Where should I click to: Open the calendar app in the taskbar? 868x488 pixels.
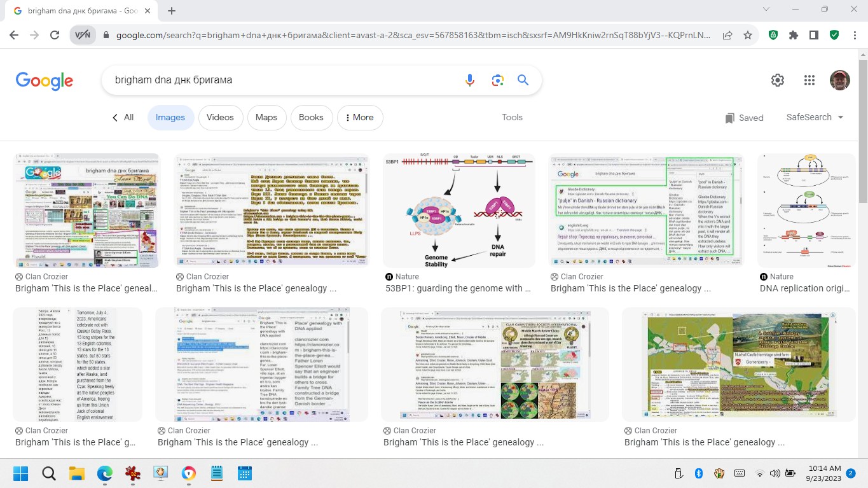(245, 473)
